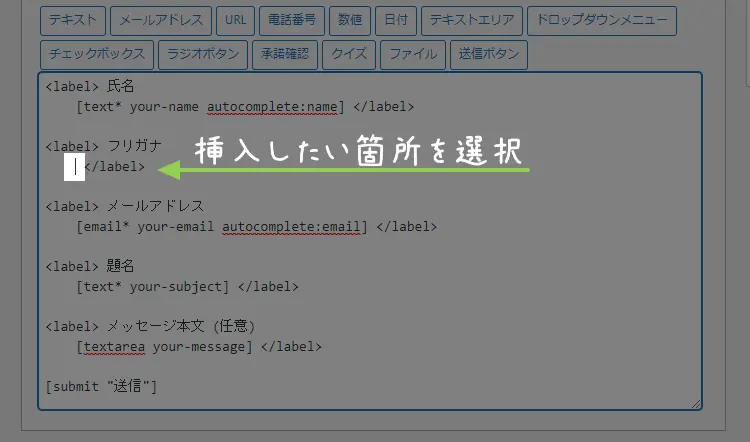Click the 題名 label text
The height and width of the screenshot is (442, 750).
[x=120, y=266]
